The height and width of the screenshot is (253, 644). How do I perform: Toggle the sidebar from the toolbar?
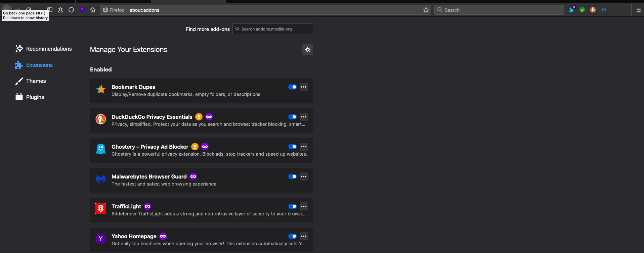pos(50,10)
